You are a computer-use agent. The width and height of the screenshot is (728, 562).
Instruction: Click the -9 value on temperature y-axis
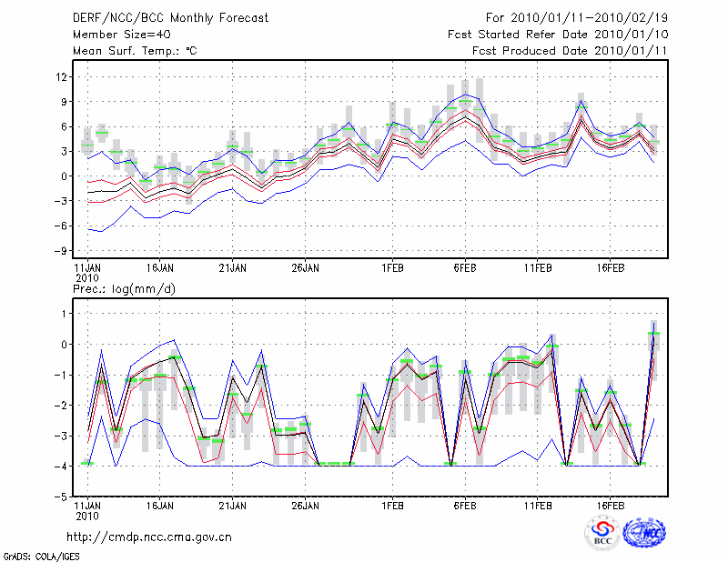(60, 251)
